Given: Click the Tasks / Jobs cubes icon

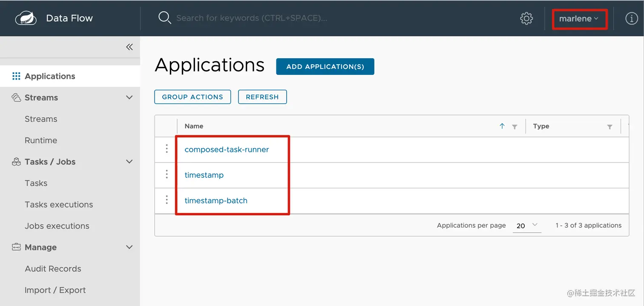Looking at the screenshot, I should (16, 162).
